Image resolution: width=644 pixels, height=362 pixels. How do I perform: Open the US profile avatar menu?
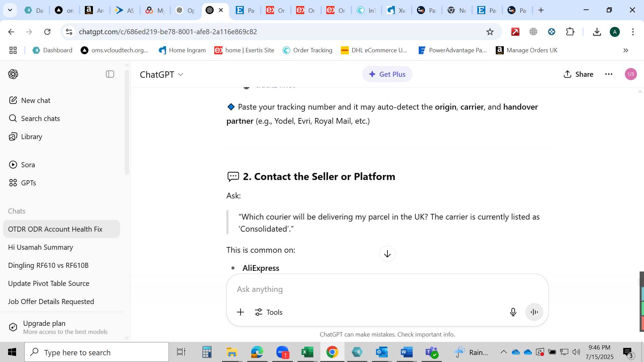click(x=631, y=74)
